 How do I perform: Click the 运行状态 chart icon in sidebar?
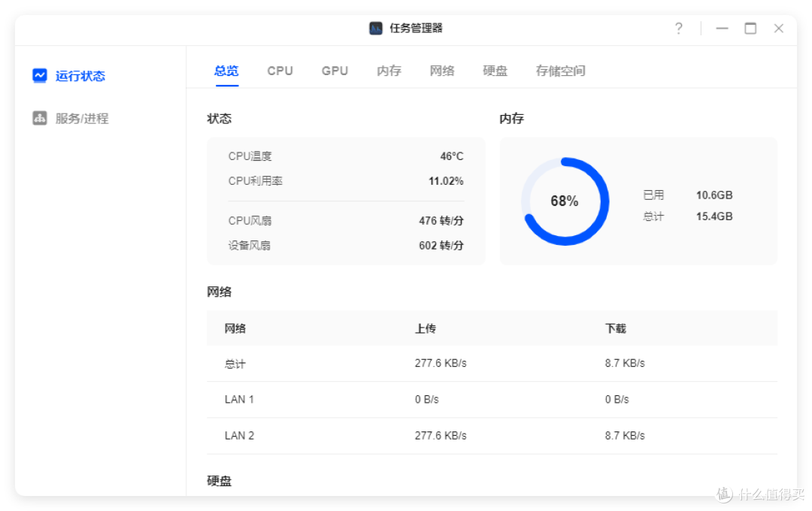click(x=39, y=76)
